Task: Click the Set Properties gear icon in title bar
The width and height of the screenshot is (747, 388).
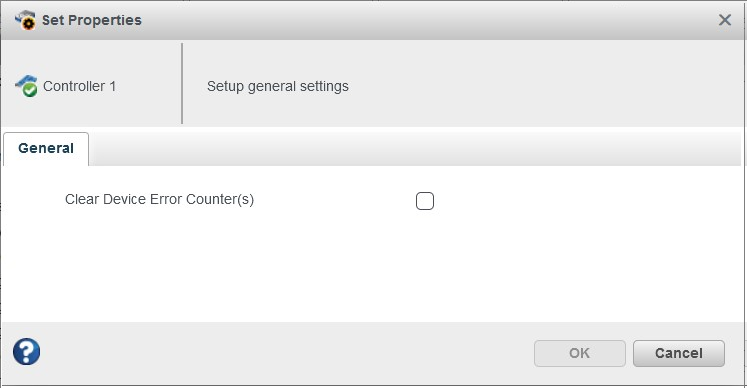Action: [x=25, y=20]
